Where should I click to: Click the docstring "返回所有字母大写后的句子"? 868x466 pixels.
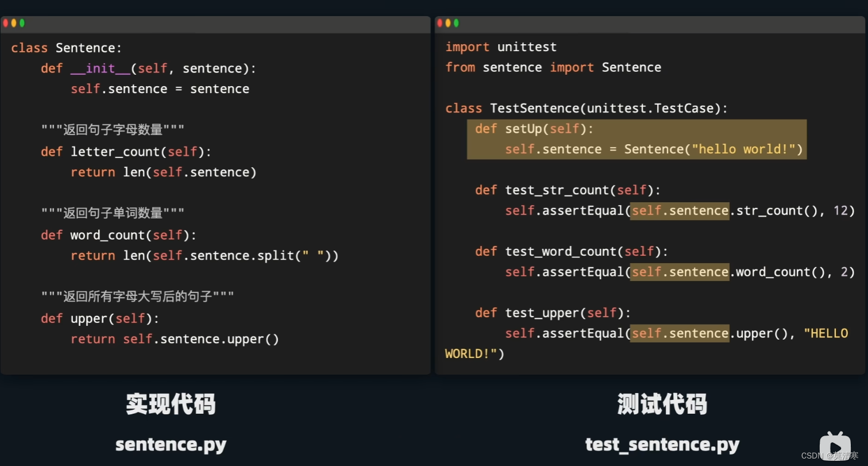[x=138, y=296]
